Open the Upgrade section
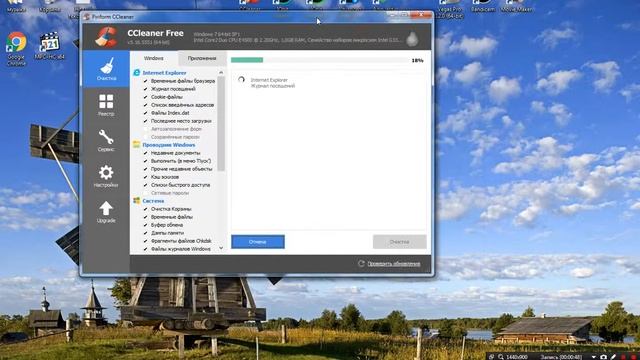Viewport: 640px width, 360px height. 106,211
